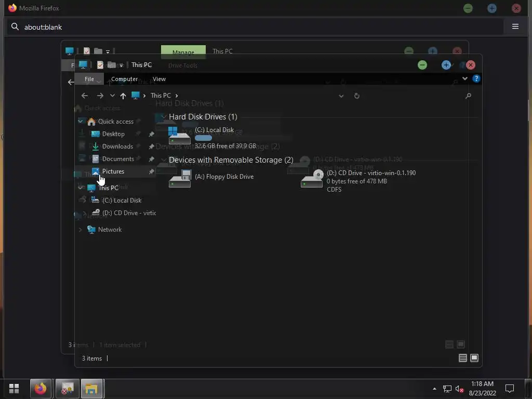Show hidden tray icons arrow

point(434,389)
